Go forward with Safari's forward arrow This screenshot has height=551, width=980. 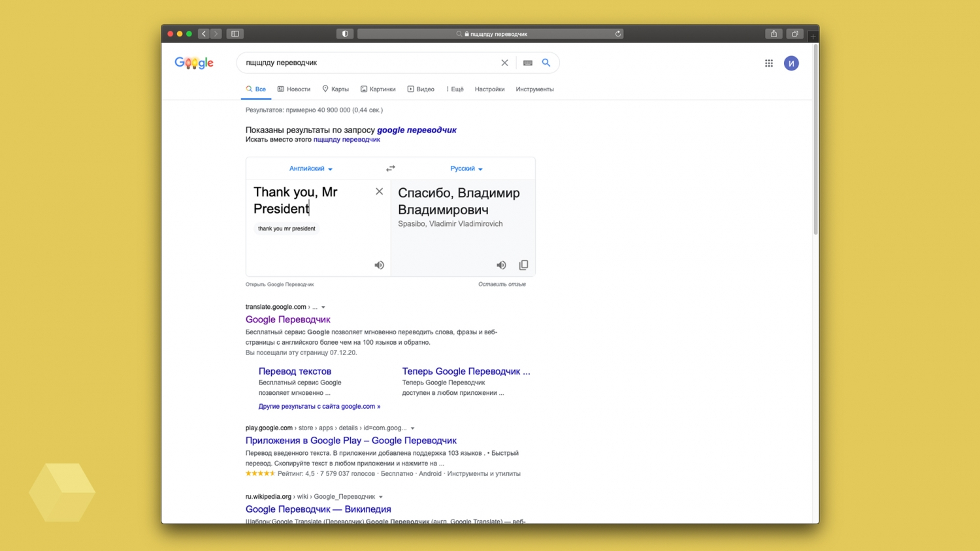216,34
